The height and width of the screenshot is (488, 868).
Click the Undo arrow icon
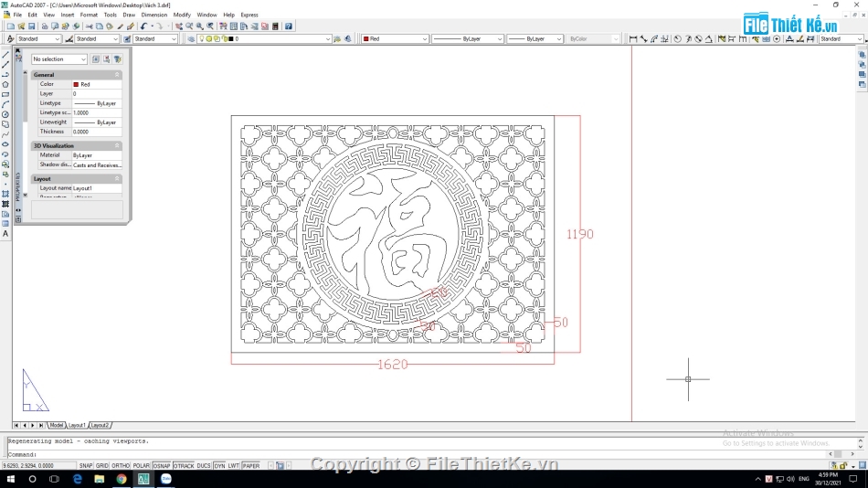tap(144, 26)
